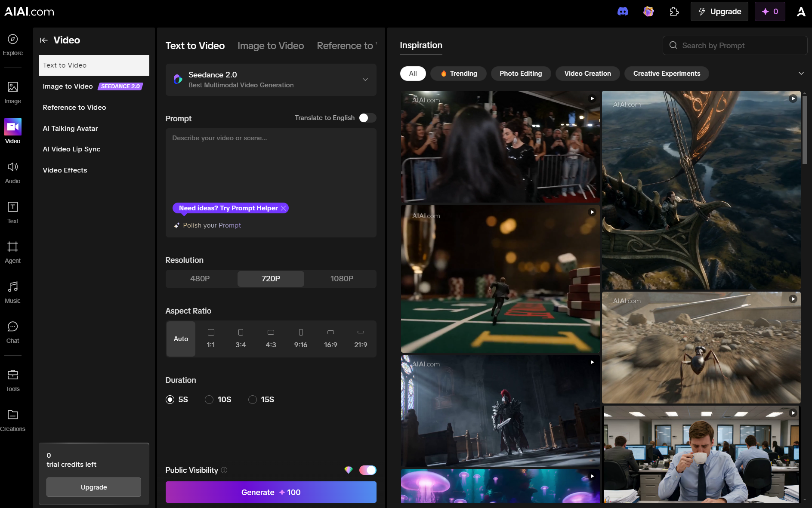Image resolution: width=812 pixels, height=508 pixels.
Task: Open the Seedance 2.0 model dropdown
Action: tap(271, 80)
